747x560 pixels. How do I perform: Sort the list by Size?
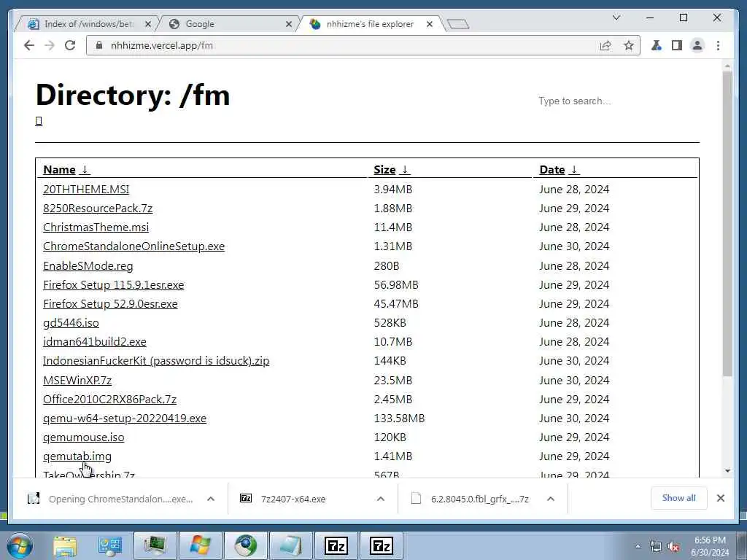pyautogui.click(x=392, y=169)
